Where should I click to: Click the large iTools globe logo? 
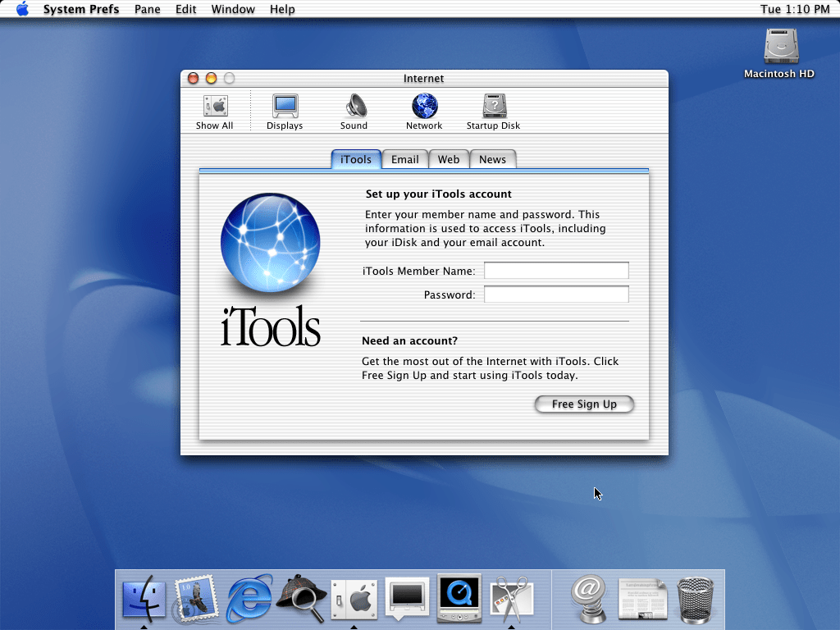tap(271, 243)
